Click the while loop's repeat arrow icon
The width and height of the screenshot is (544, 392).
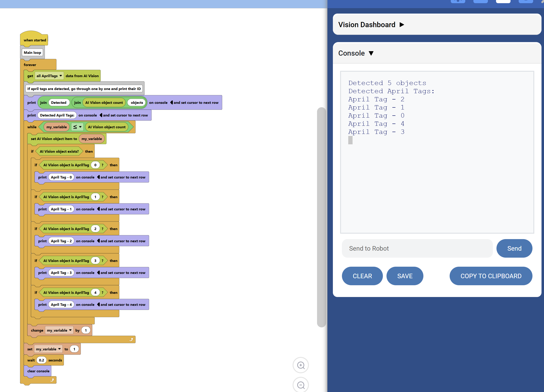tap(131, 340)
